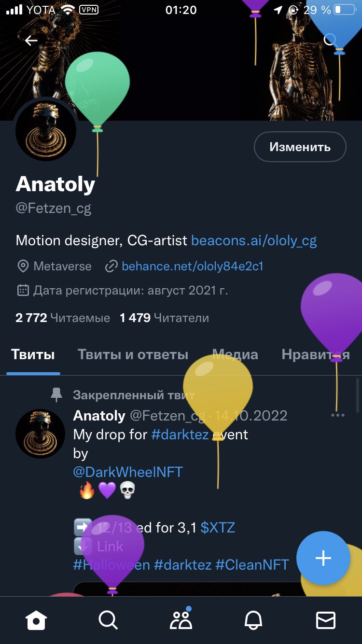Screen dimensions: 362x644
Task: Open the @DarkWheelNFT mention
Action: [128, 472]
